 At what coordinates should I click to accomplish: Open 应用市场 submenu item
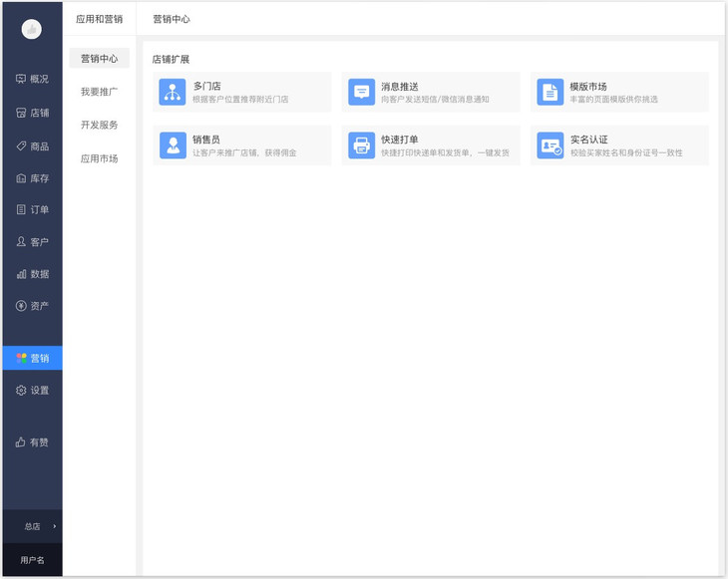100,158
